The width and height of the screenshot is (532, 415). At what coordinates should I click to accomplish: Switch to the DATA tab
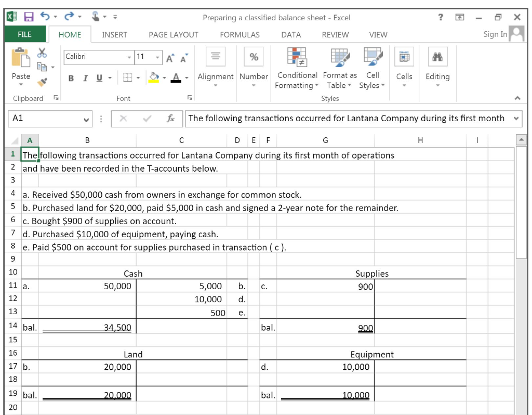tap(291, 35)
